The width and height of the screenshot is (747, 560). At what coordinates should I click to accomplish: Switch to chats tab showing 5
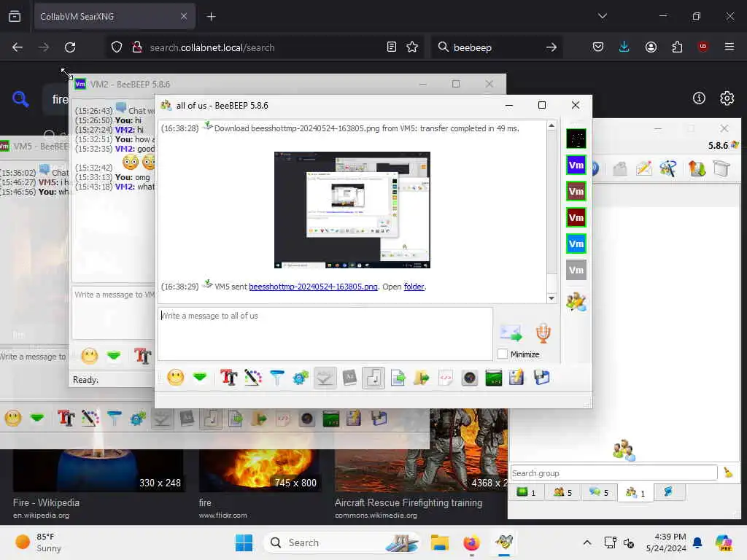599,492
